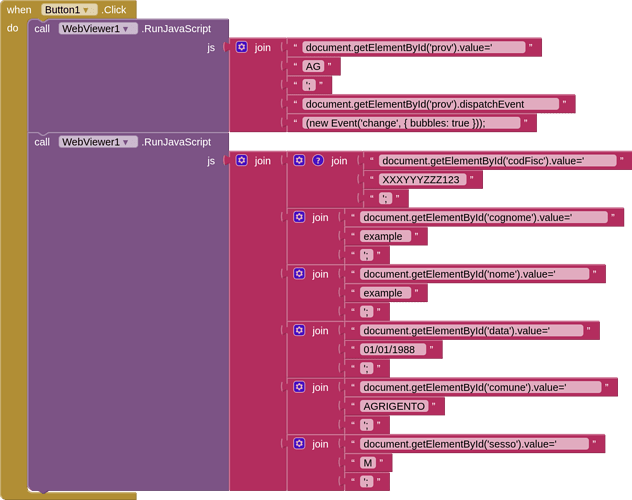Viewport: 632px width, 500px height.
Task: Edit the "example" value under cognome
Action: 385,236
